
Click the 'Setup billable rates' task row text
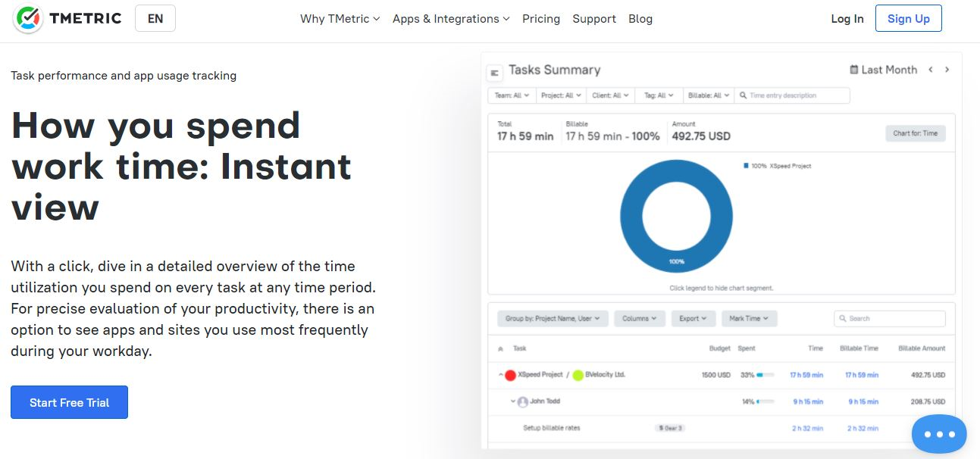552,429
